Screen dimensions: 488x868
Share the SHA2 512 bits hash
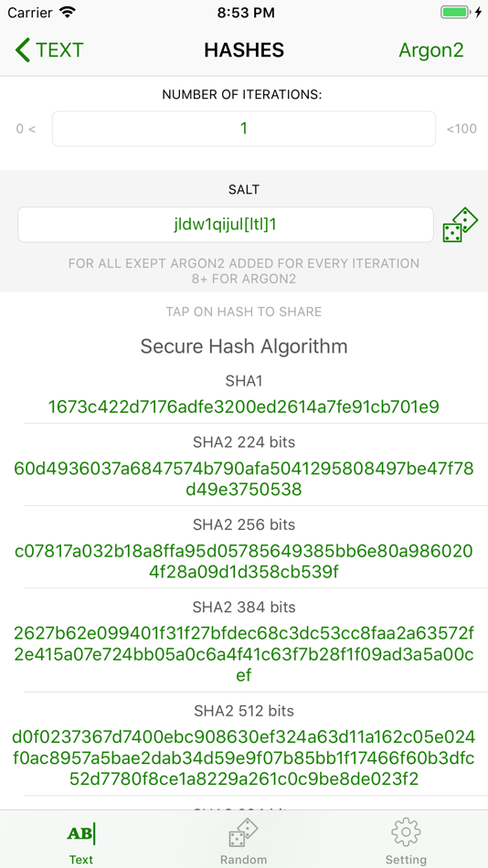(244, 757)
